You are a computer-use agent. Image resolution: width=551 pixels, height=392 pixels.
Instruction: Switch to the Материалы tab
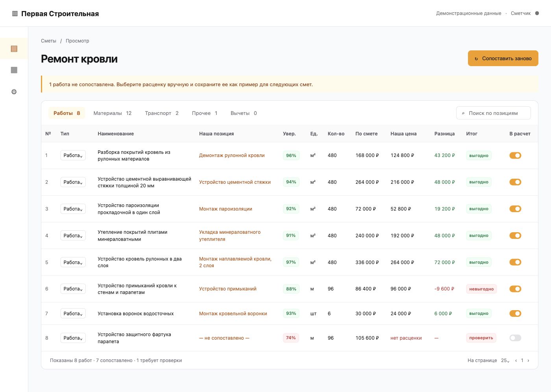[x=112, y=113]
